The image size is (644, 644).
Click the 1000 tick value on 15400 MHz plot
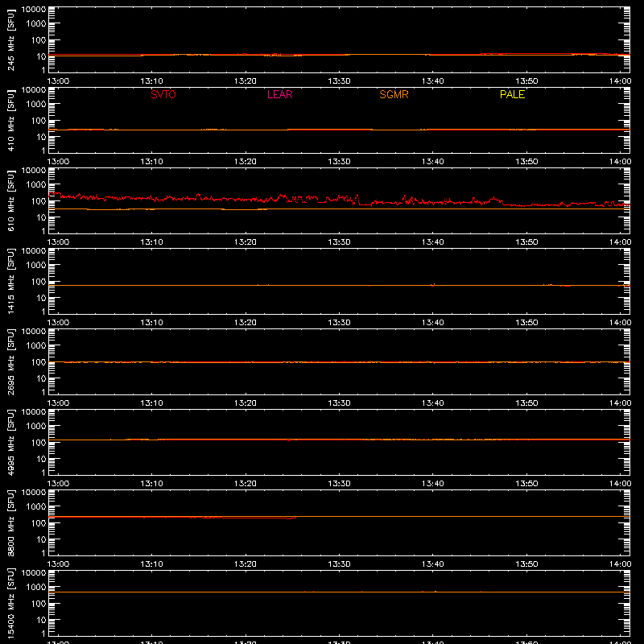[x=36, y=588]
